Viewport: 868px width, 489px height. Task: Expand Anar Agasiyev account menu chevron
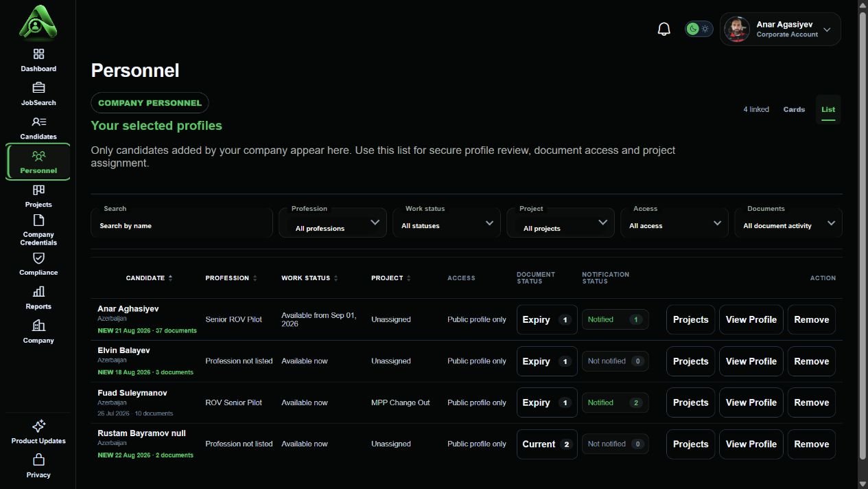pos(827,30)
